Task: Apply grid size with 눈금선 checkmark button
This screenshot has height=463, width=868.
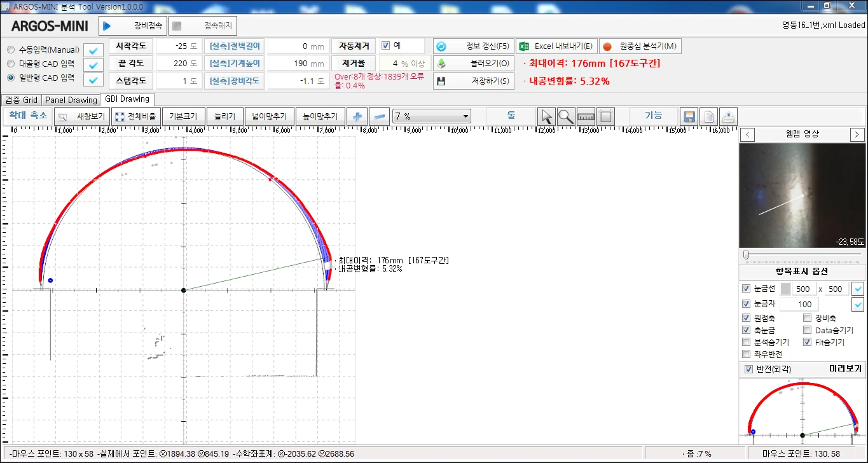Action: click(x=858, y=289)
